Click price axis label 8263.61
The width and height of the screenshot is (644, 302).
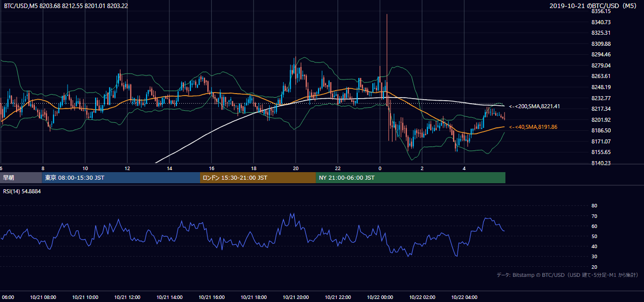coord(601,76)
